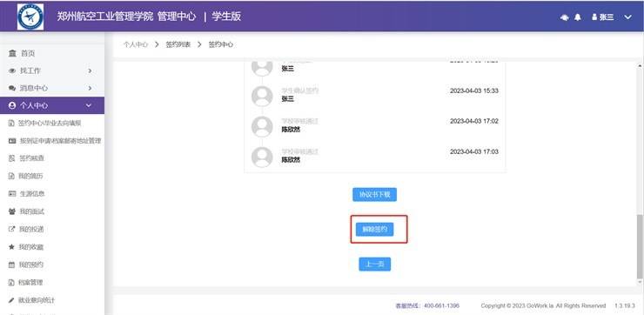Click the 张三 user profile in the header
This screenshot has width=644, height=315.
point(603,17)
